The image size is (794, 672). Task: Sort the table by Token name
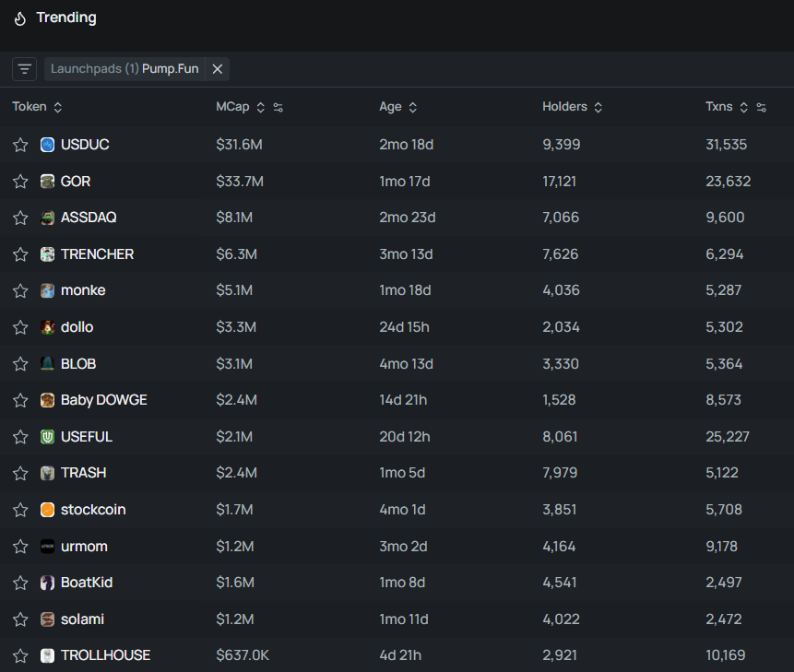point(37,107)
